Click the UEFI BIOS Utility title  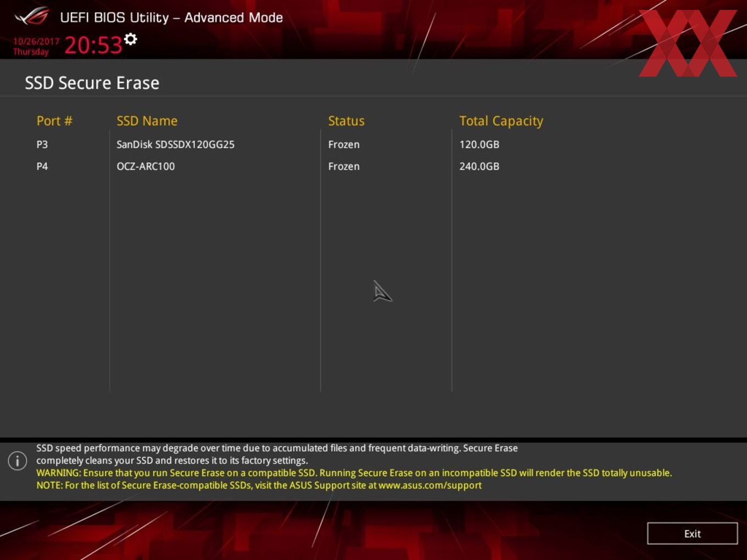pos(171,18)
